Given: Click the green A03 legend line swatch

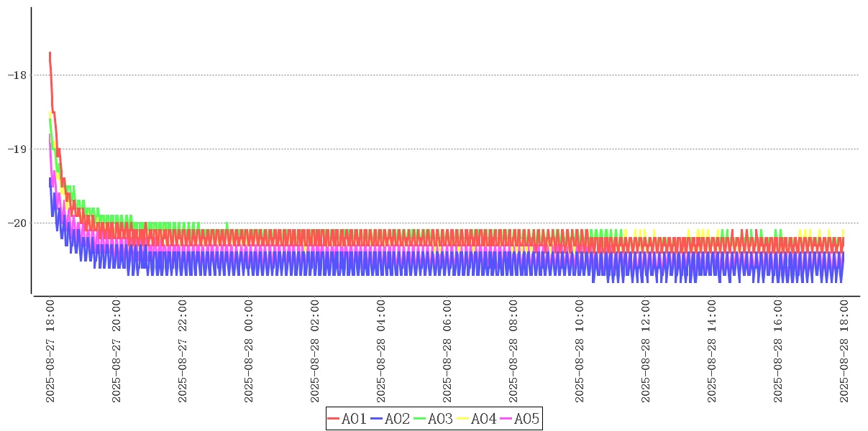Looking at the screenshot, I should tap(420, 419).
